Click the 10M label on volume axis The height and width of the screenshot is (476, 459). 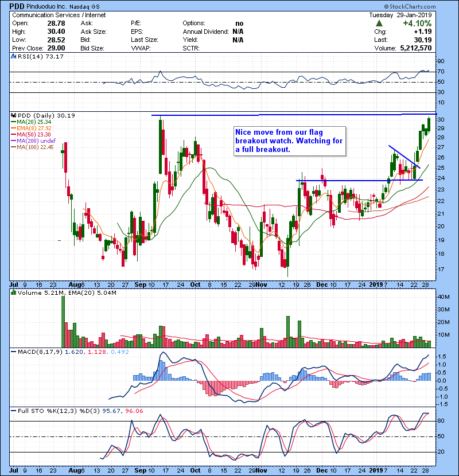tap(443, 335)
